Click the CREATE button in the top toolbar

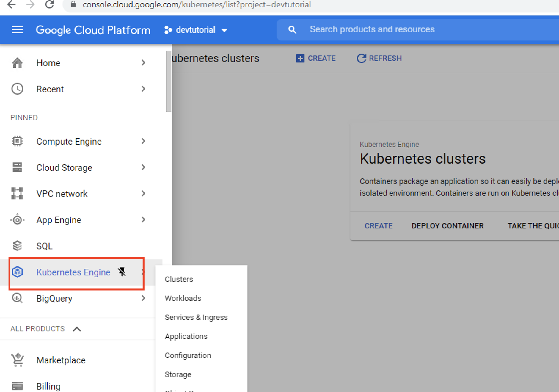316,58
